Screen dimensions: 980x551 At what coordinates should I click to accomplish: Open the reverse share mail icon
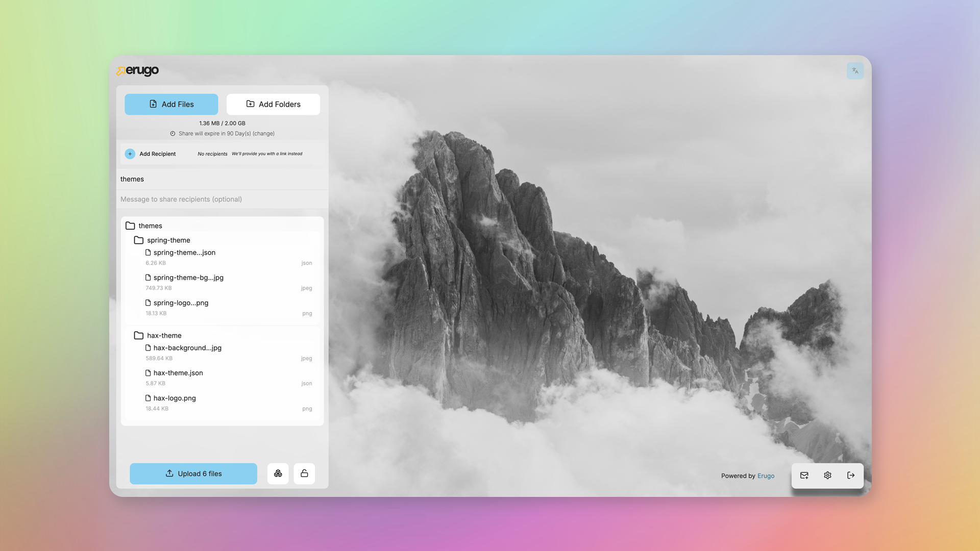pos(804,475)
